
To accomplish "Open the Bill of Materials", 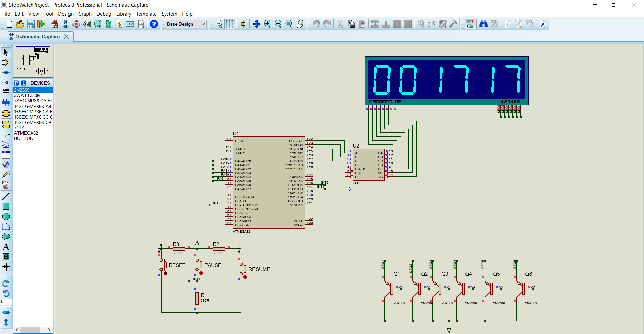I will (x=120, y=24).
